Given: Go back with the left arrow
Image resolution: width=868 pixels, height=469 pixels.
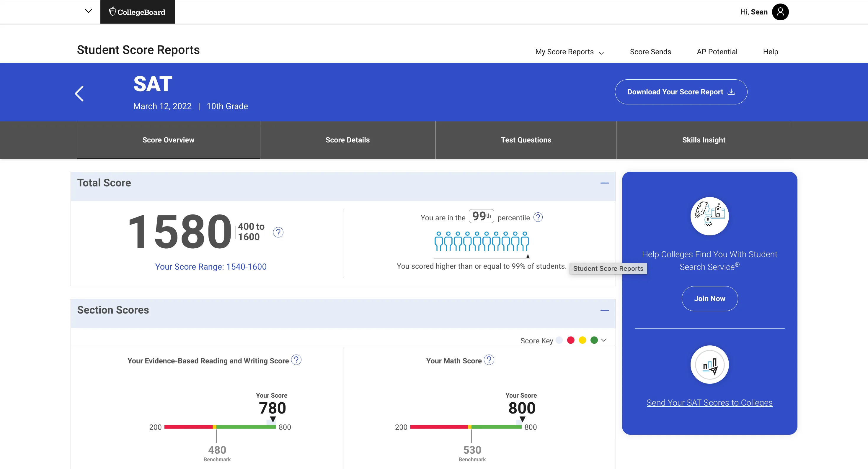Looking at the screenshot, I should 79,94.
